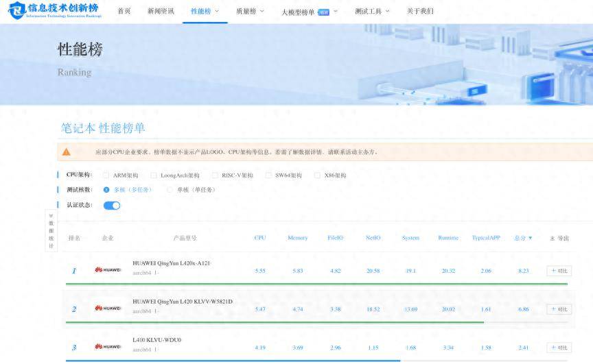The image size is (593, 364).
Task: Expand the 数据统计 side panel tab
Action: click(51, 230)
